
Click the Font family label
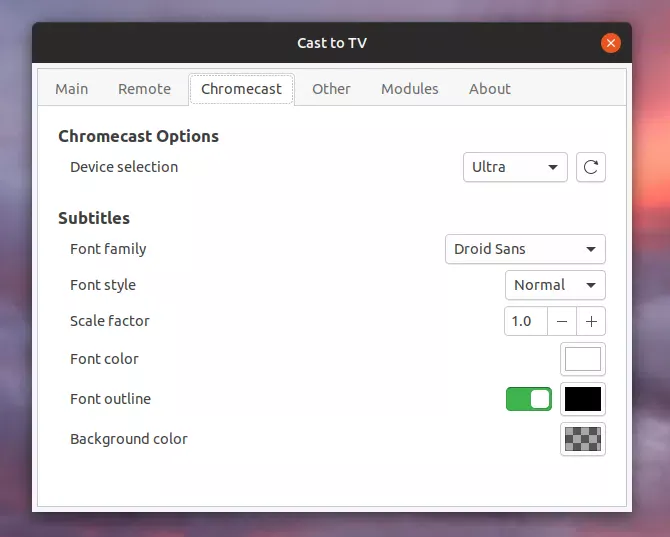(x=108, y=249)
